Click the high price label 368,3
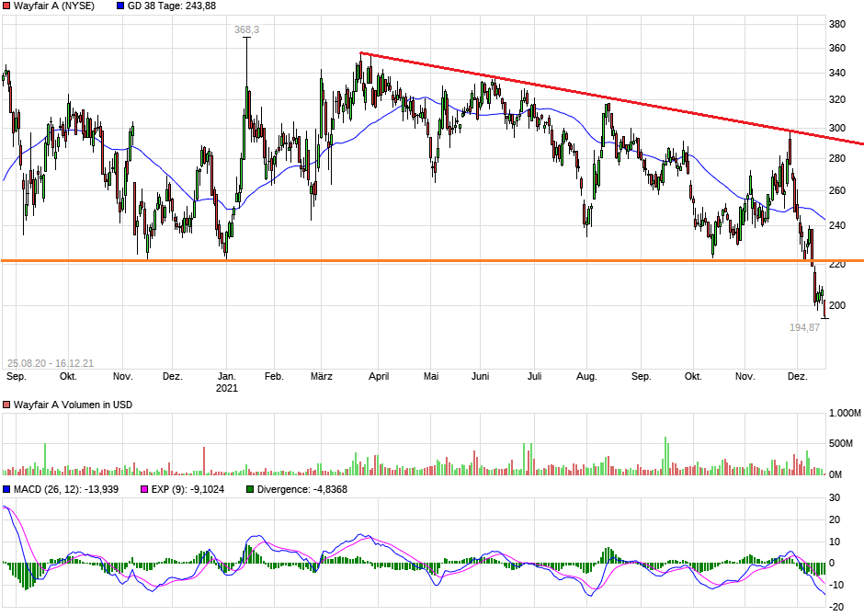Viewport: 864px width, 616px height. [246, 29]
